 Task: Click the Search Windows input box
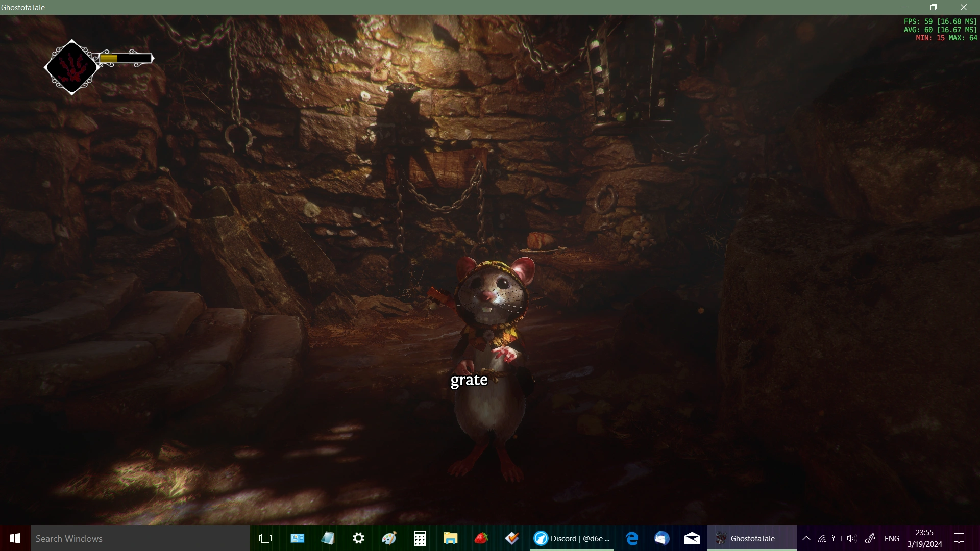coord(140,538)
